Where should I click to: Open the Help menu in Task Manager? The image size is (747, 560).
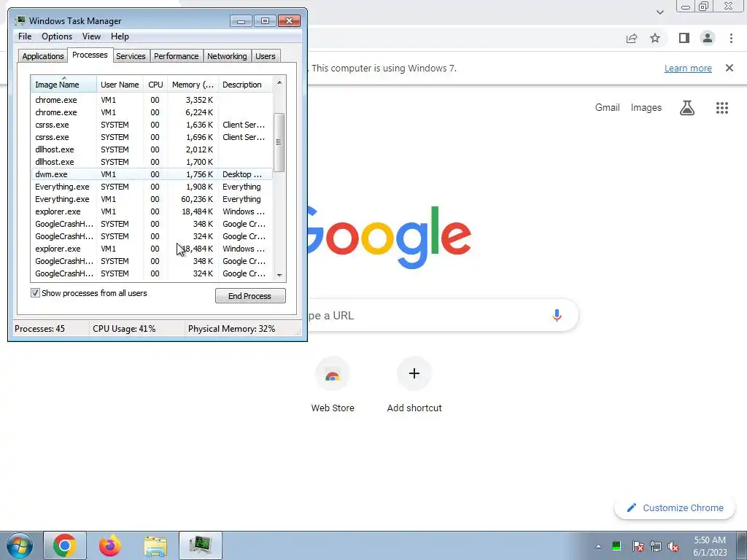point(120,36)
